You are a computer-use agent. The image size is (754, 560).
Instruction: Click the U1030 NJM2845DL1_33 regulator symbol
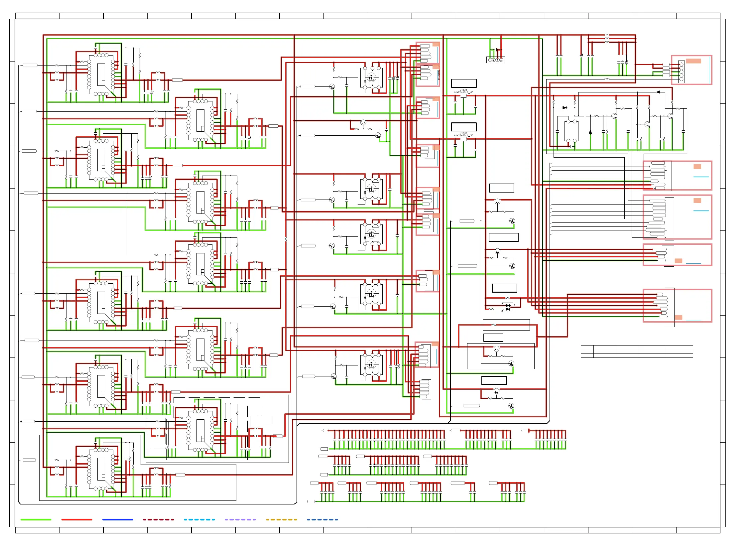pos(463,96)
